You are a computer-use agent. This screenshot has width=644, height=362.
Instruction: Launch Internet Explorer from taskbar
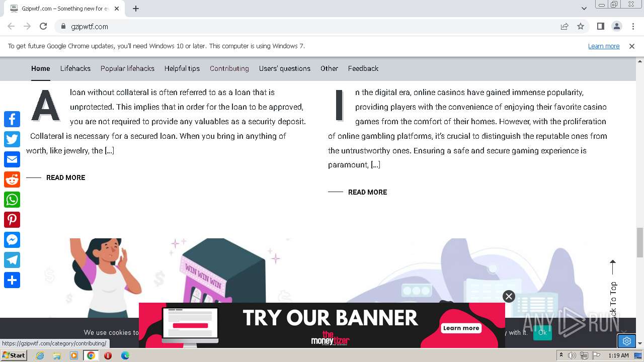click(40, 355)
